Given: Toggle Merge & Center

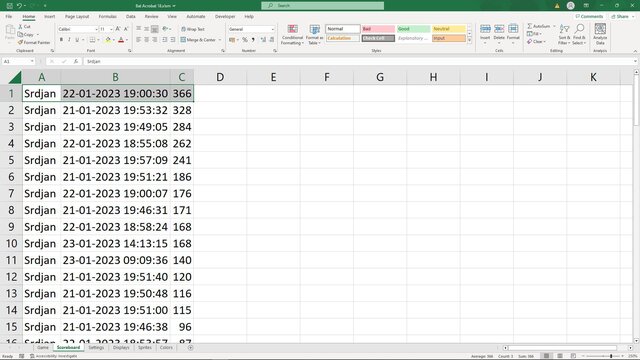Looking at the screenshot, I should (198, 40).
